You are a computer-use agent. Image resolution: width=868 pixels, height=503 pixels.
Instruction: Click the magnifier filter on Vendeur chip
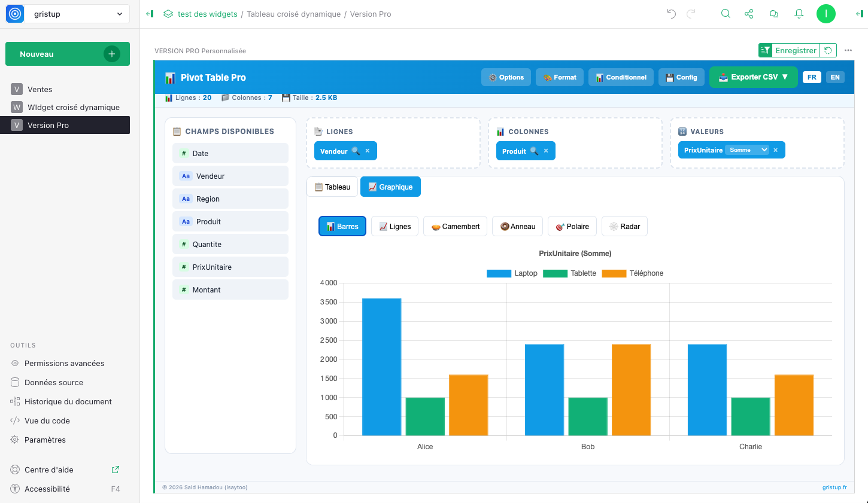coord(356,151)
